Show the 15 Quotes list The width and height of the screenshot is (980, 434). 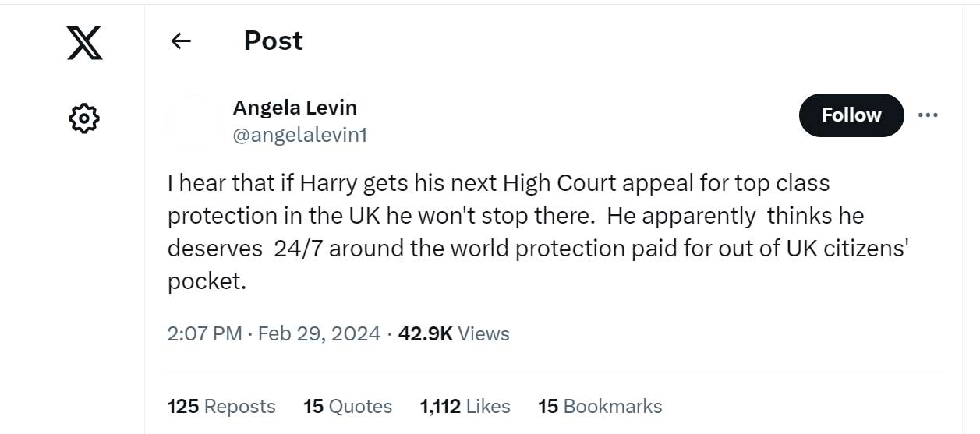(348, 406)
